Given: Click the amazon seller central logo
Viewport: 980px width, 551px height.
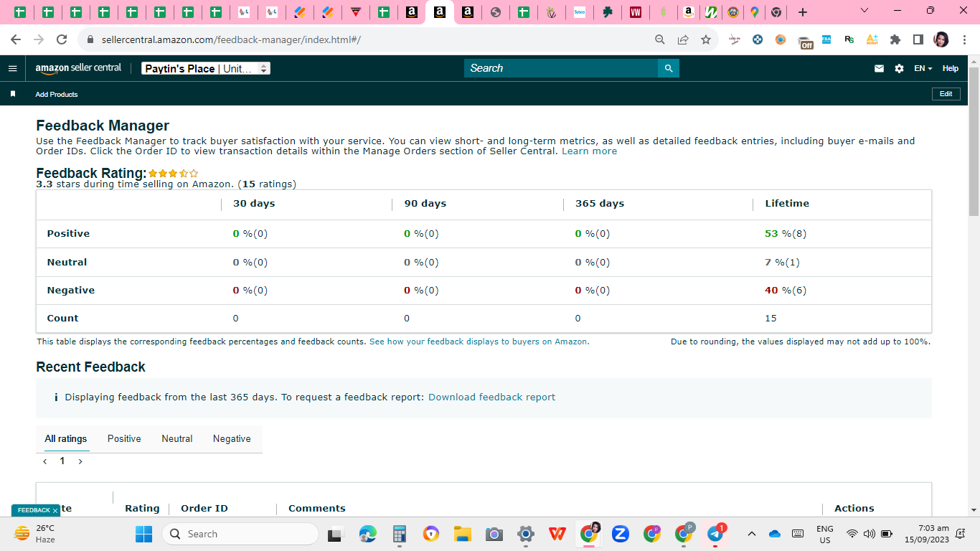Looking at the screenshot, I should (79, 68).
